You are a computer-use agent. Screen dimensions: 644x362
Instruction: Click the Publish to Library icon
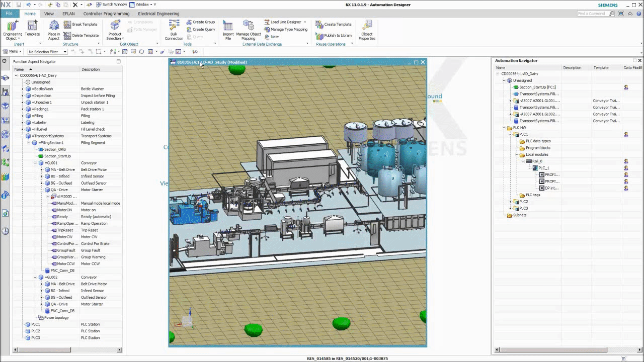[x=319, y=36]
